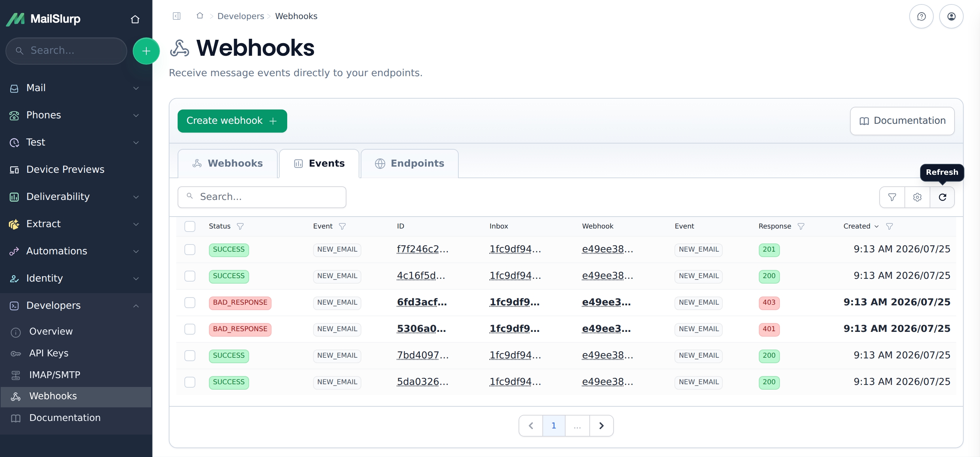Expand the Mail menu chevron
The image size is (980, 457).
coord(136,88)
